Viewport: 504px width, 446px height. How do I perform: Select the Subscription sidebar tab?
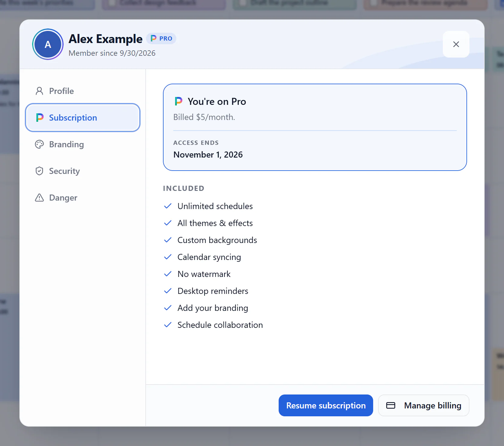(x=83, y=118)
